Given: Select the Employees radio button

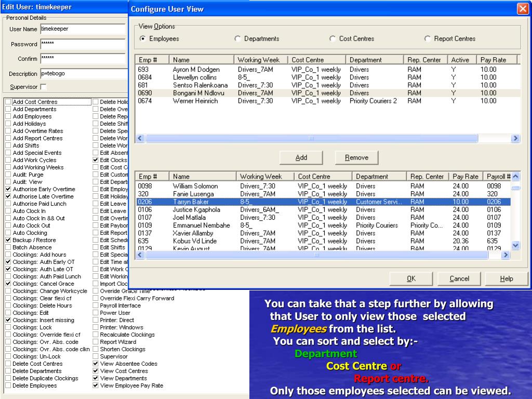Looking at the screenshot, I should 143,39.
